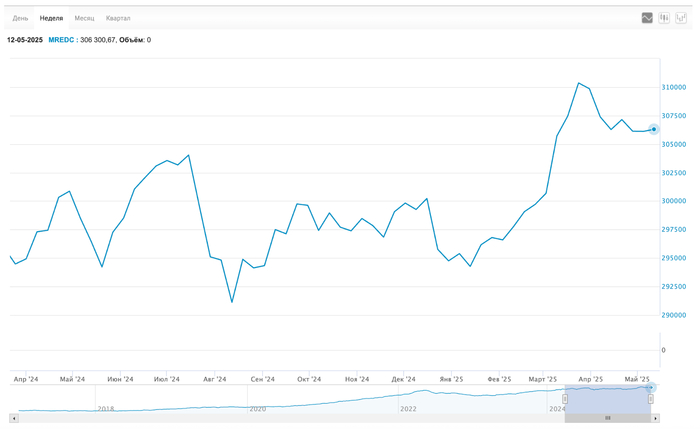
Task: Click the highlighted last data point marker
Action: point(654,129)
